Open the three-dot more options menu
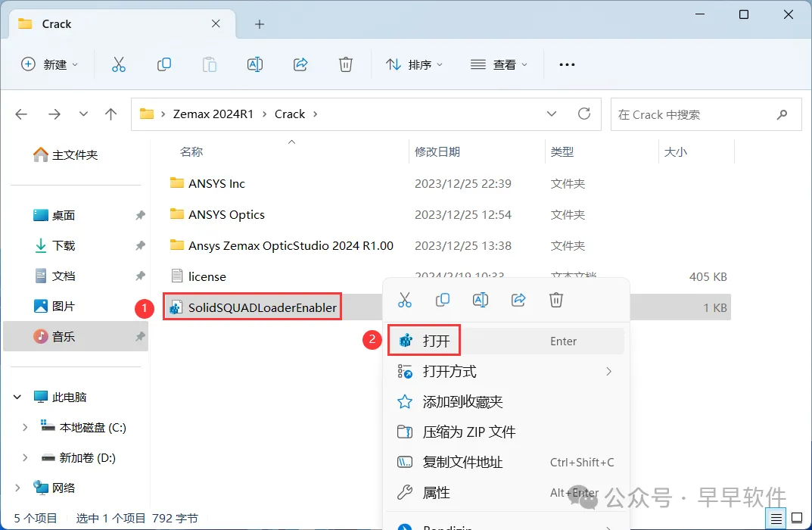Viewport: 812px width, 530px height. (x=567, y=65)
